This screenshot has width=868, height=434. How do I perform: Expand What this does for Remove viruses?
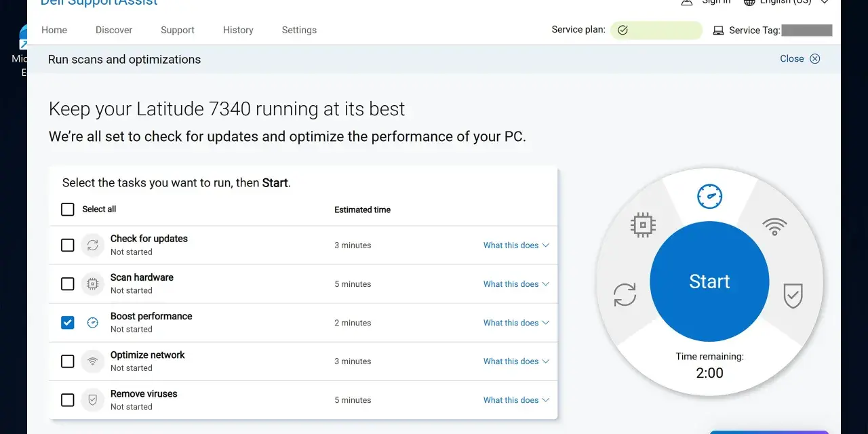[x=516, y=400]
